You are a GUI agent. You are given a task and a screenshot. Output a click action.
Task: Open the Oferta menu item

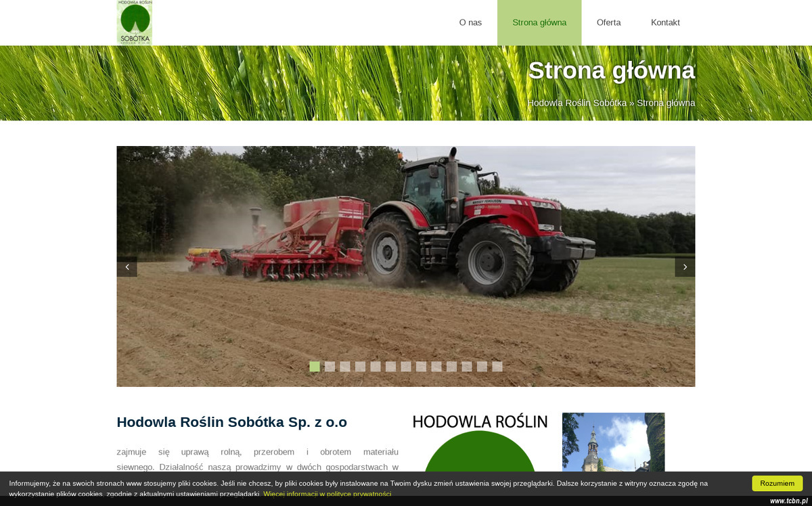(x=608, y=22)
